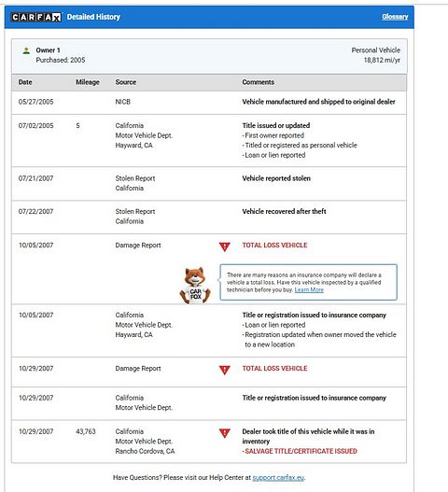This screenshot has width=448, height=492.
Task: Click the Source column header
Action: [125, 82]
